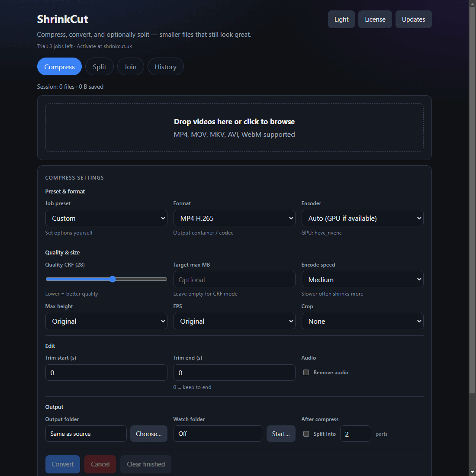Click the ShrinkCut title
The image size is (476, 476).
62,19
